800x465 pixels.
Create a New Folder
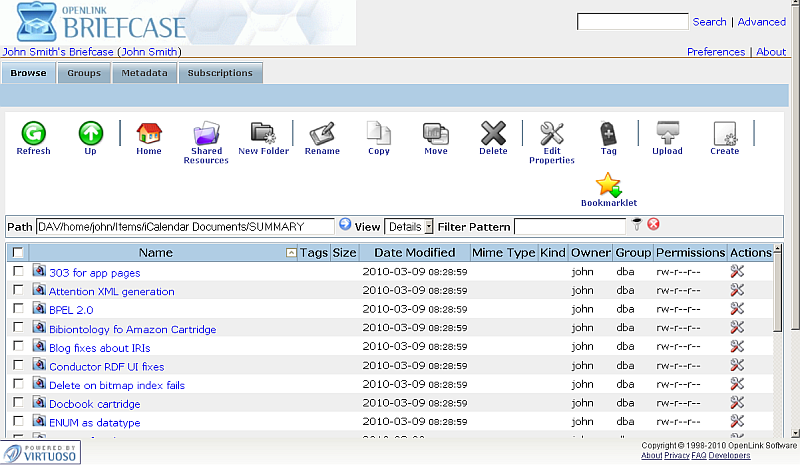[x=263, y=133]
